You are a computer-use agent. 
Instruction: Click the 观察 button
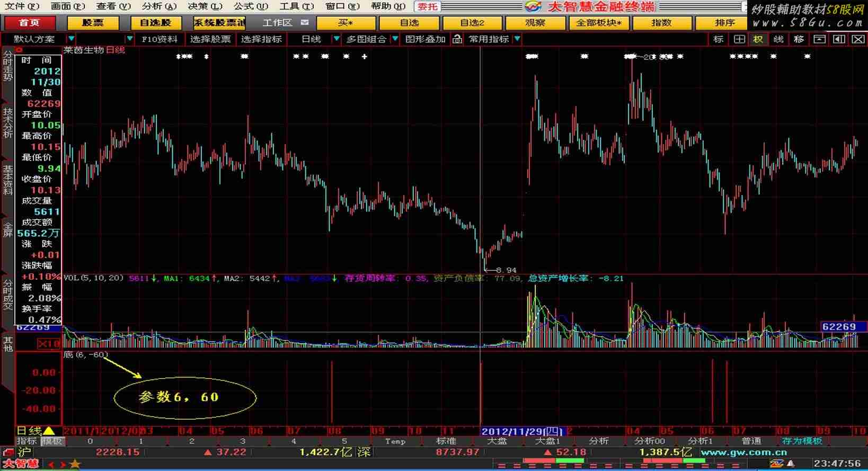(x=535, y=23)
